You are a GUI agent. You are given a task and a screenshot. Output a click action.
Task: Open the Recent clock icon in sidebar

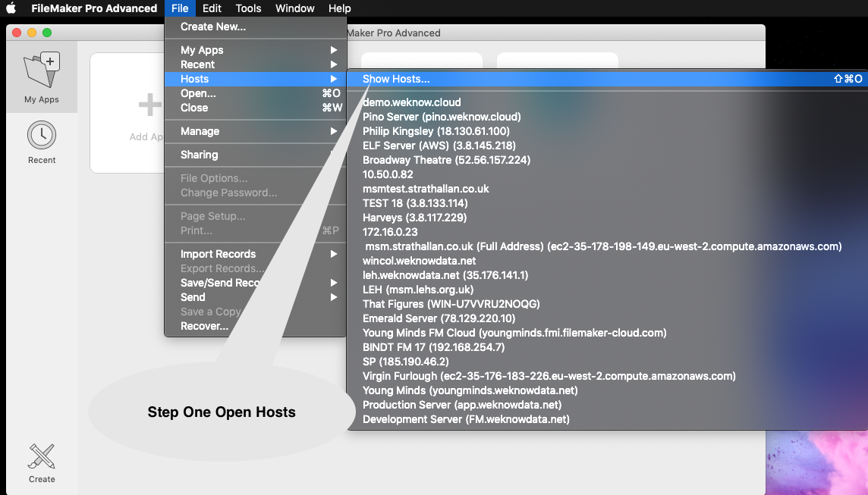pyautogui.click(x=42, y=135)
